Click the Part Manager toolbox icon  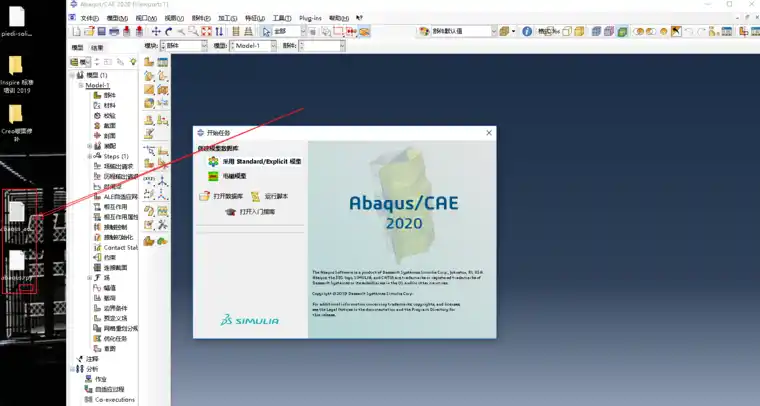pos(162,62)
